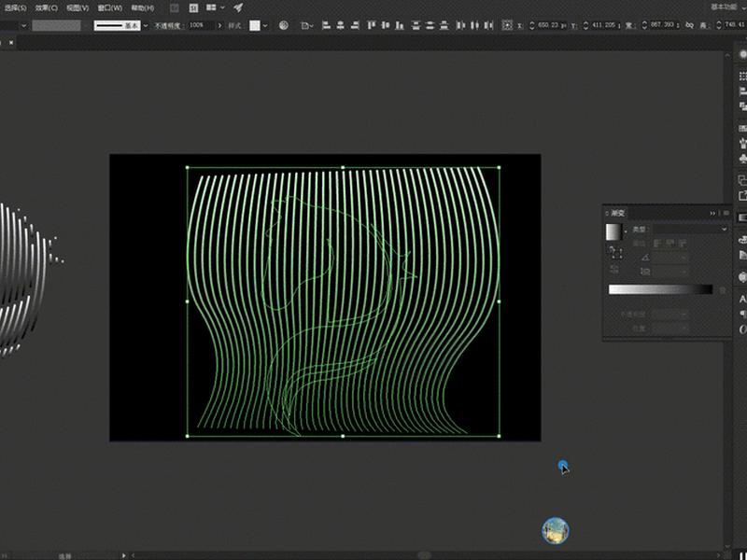Click the gradient slider bar

point(660,289)
